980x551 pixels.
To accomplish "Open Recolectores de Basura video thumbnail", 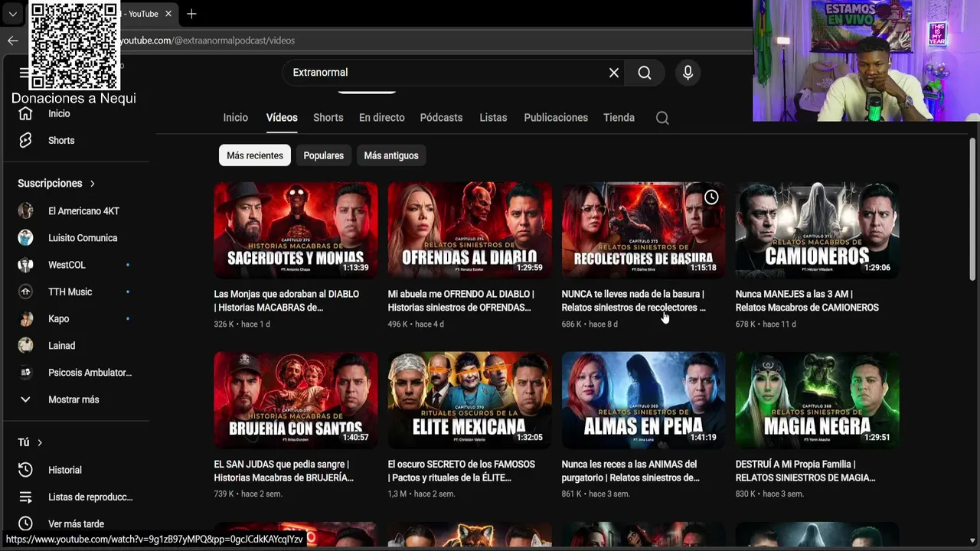I will click(643, 230).
